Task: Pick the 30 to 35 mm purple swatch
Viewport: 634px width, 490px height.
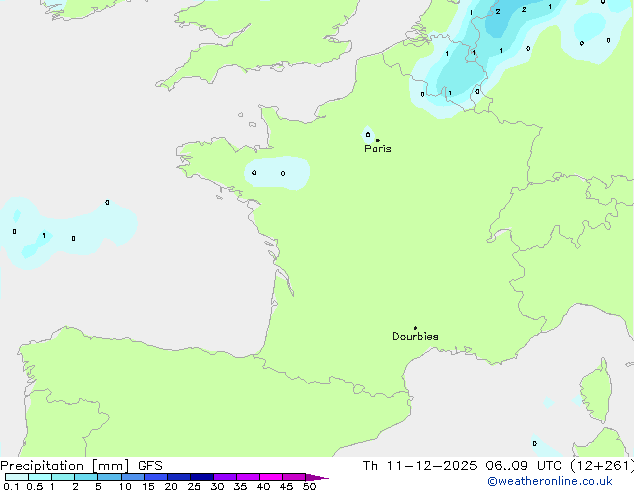Action: click(x=225, y=477)
